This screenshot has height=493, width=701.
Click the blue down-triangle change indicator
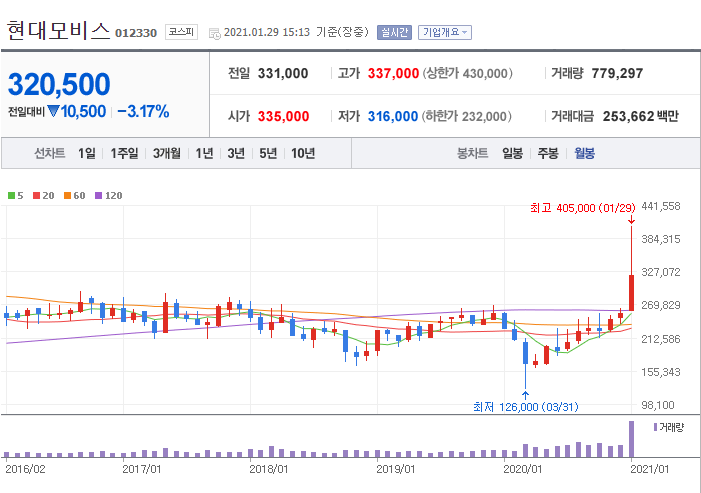[x=53, y=111]
